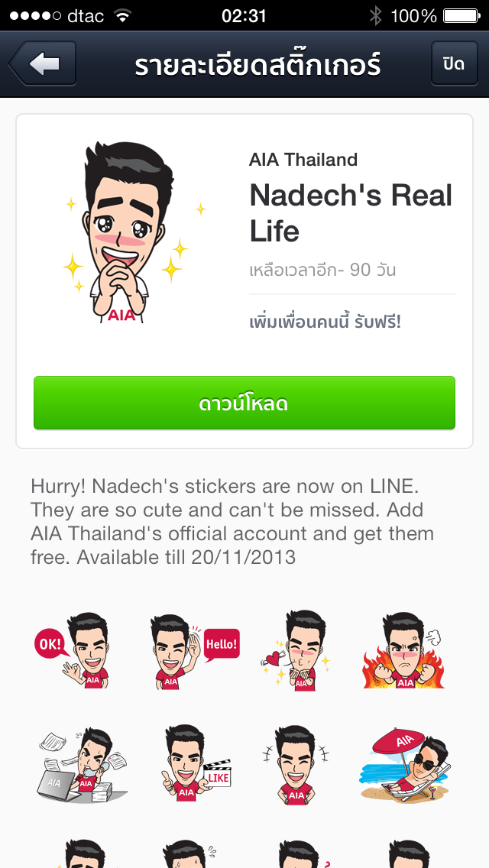Choose the blowing kiss heart sticker
This screenshot has height=868, width=489.
click(296, 650)
